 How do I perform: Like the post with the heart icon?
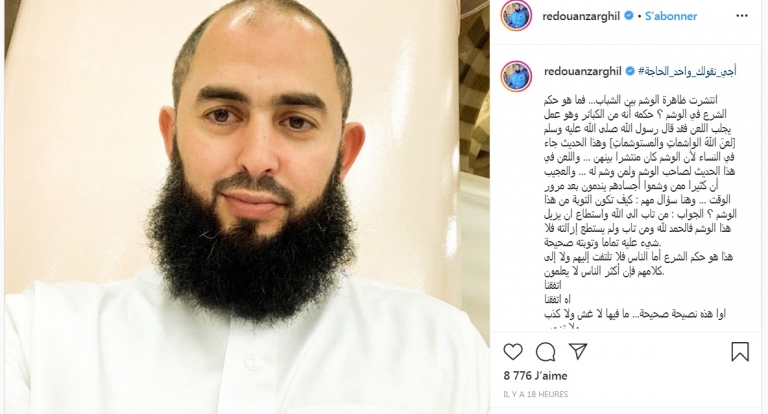click(513, 352)
